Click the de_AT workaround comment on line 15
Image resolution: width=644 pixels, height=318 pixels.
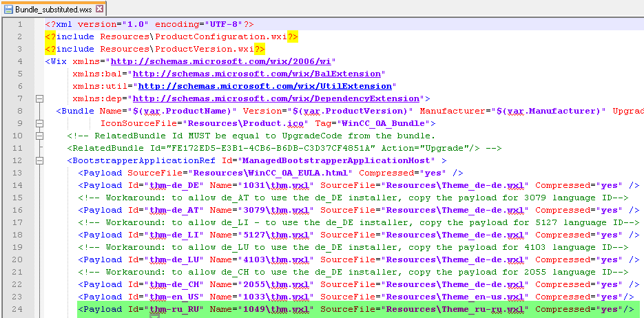(x=353, y=198)
